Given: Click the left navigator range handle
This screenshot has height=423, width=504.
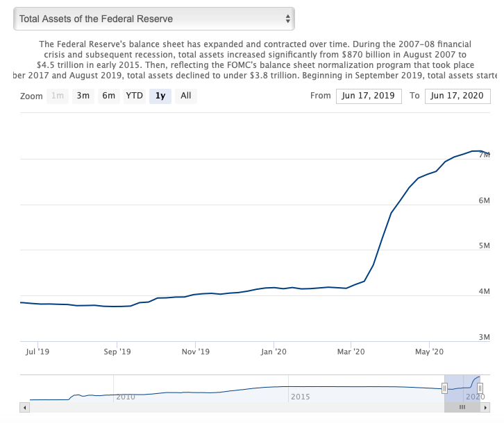Looking at the screenshot, I should (444, 388).
